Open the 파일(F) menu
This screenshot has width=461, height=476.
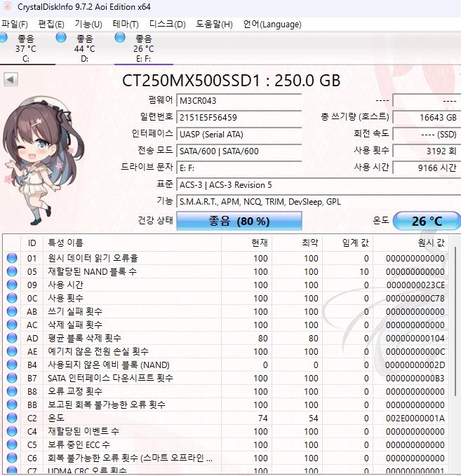pyautogui.click(x=15, y=24)
